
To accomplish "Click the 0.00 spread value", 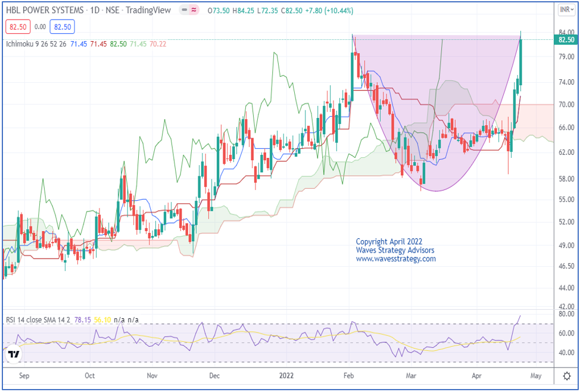I will coord(40,27).
